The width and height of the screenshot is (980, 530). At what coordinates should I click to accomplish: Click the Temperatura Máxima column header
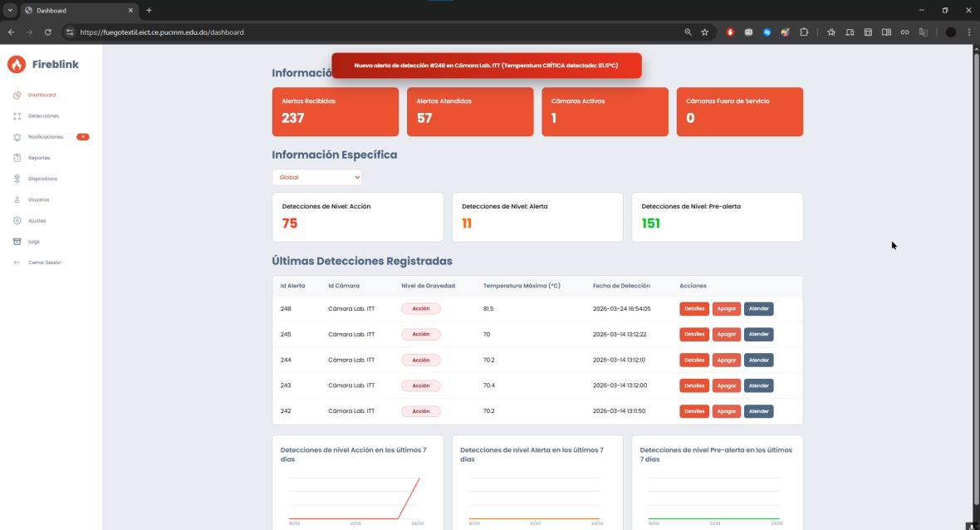click(x=522, y=286)
